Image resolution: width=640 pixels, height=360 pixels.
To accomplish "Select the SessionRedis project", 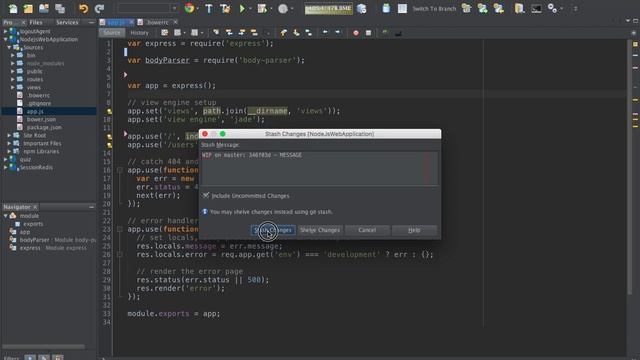I will click(36, 167).
